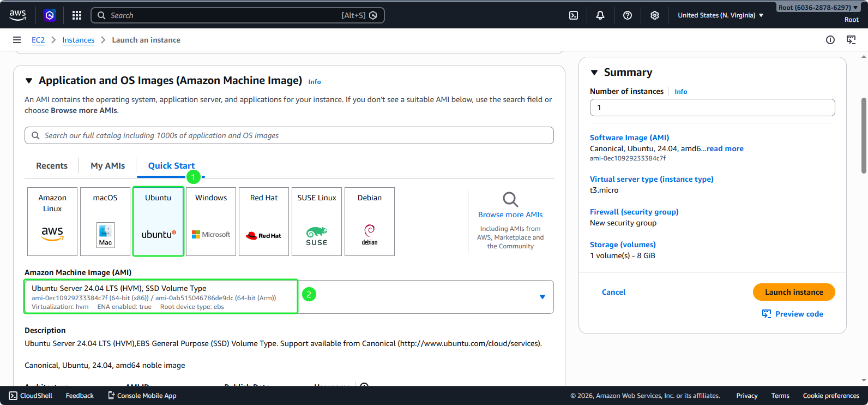This screenshot has height=405, width=868.
Task: Open the notifications bell
Action: pos(600,15)
